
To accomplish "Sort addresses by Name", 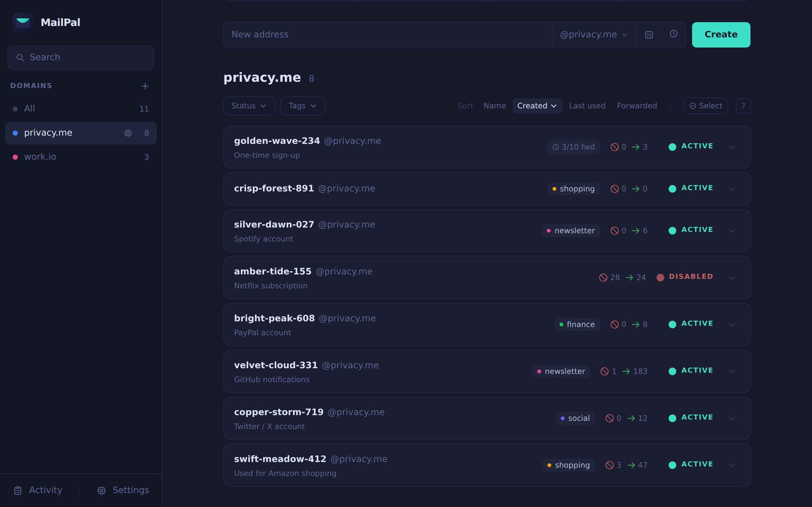I will (x=494, y=106).
